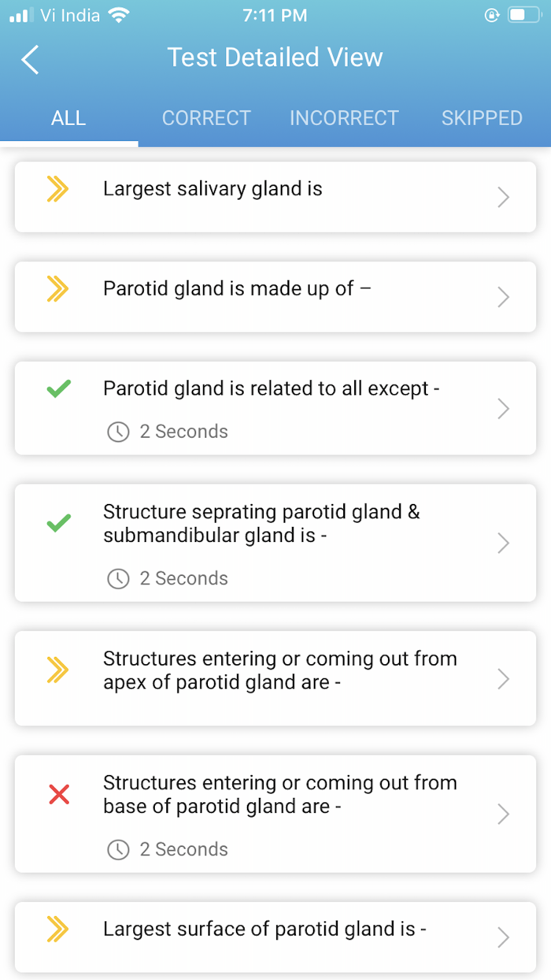Click the yellow double-arrow icon beside 'Parotid gland is made up of'
The image size is (551, 980).
[x=57, y=289]
